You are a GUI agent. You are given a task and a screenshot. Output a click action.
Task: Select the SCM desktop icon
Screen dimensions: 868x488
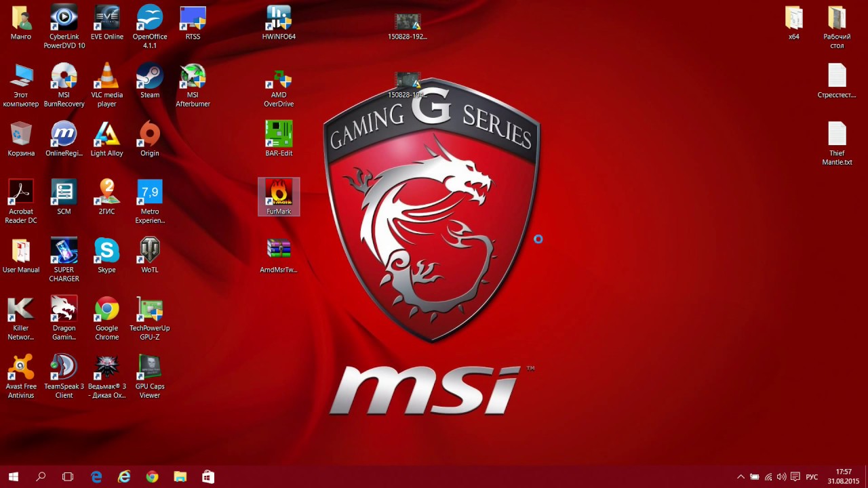[64, 198]
